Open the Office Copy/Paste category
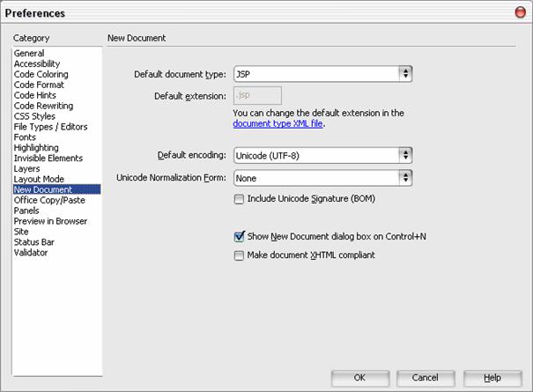 [x=49, y=200]
